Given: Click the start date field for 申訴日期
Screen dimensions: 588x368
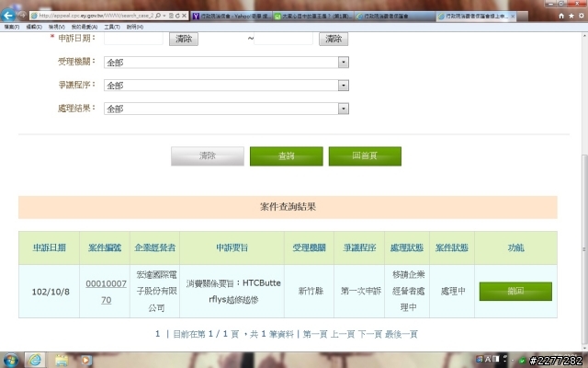Looking at the screenshot, I should tap(133, 39).
